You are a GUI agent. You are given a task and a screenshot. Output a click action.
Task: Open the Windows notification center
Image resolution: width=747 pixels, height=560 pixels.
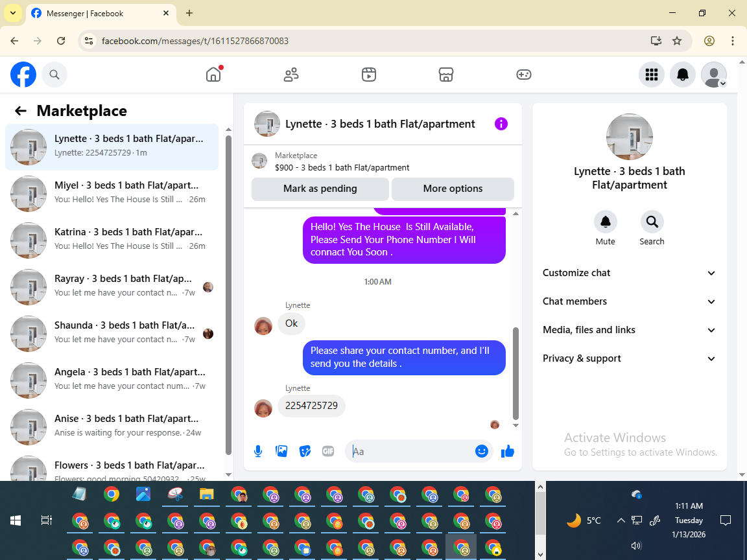(726, 520)
